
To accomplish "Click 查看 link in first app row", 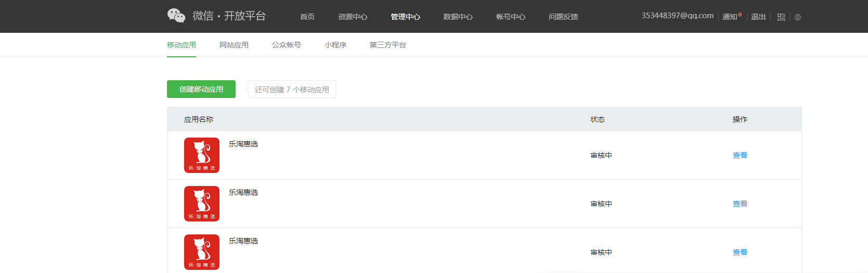I will tap(740, 155).
